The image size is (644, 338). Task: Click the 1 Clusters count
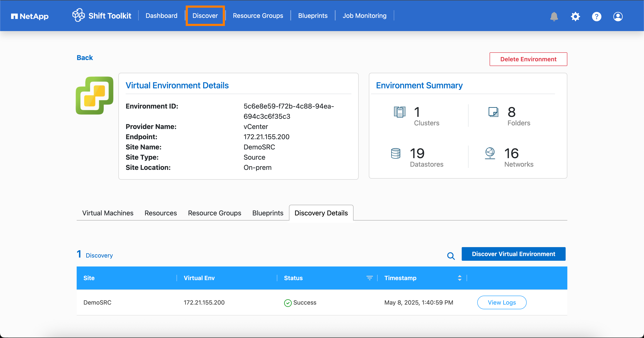coord(417,112)
